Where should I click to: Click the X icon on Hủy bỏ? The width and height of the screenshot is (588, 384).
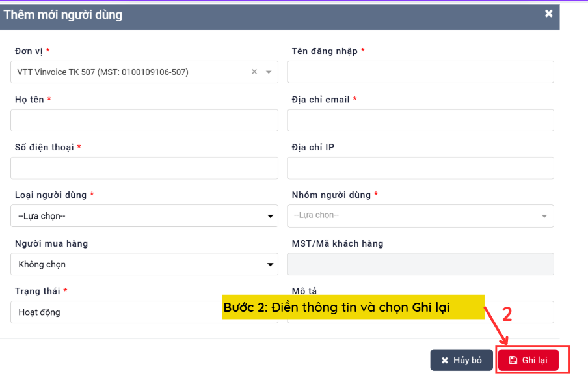pyautogui.click(x=445, y=361)
